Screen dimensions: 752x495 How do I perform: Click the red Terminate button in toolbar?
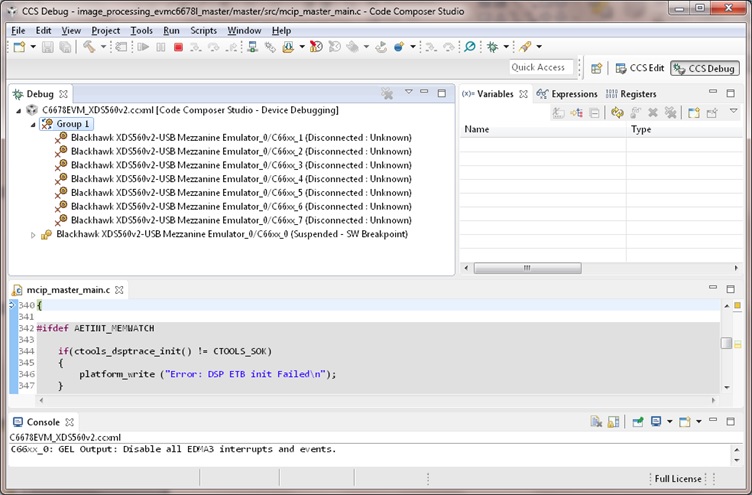(x=178, y=47)
